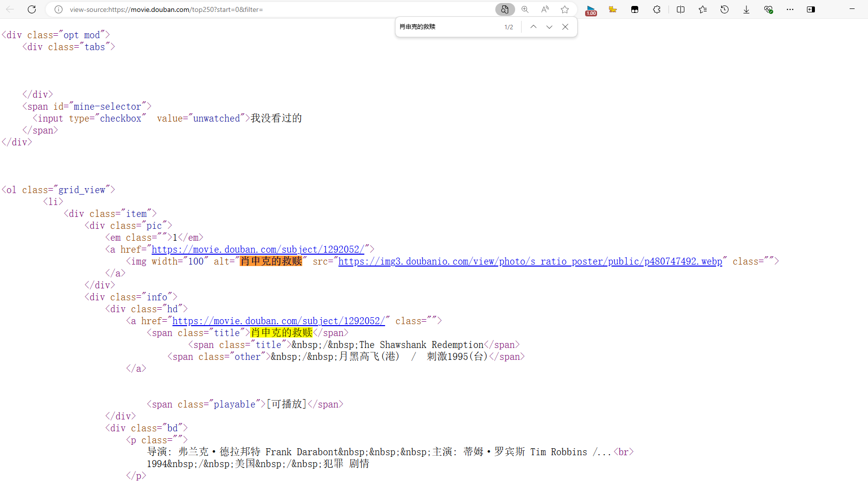Open the Favorites list panel
Viewport: 868px width, 482px height.
[x=702, y=9]
